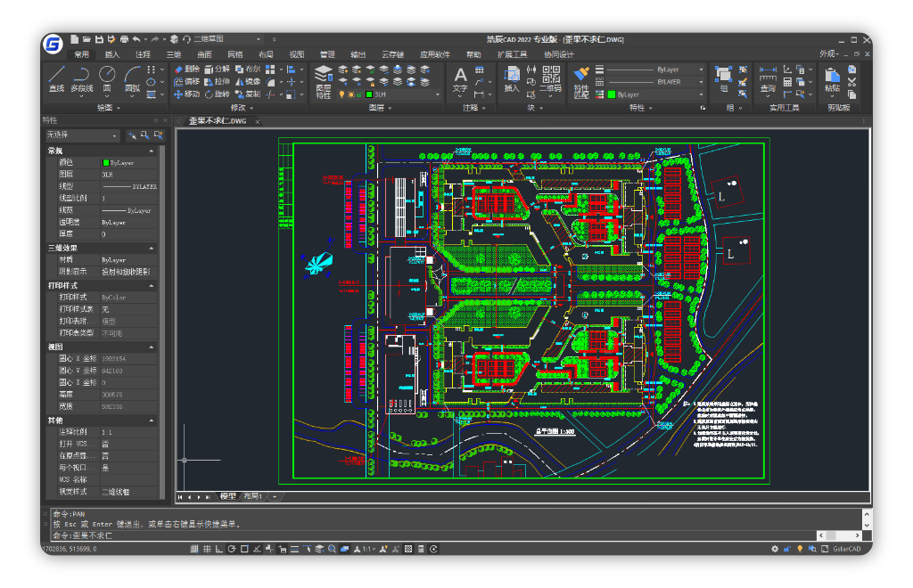913x588 pixels.
Task: Click the 布尔 (Boolean) tool
Action: [x=248, y=69]
